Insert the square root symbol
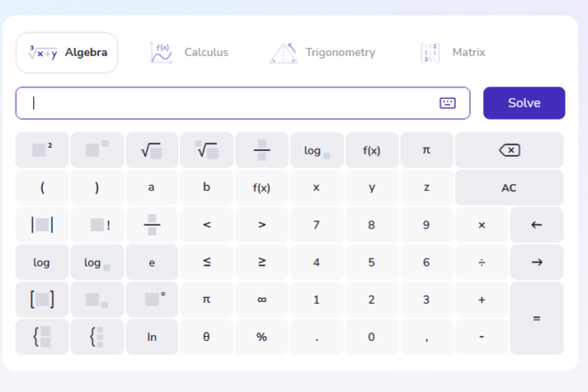This screenshot has height=392, width=588. 152,150
